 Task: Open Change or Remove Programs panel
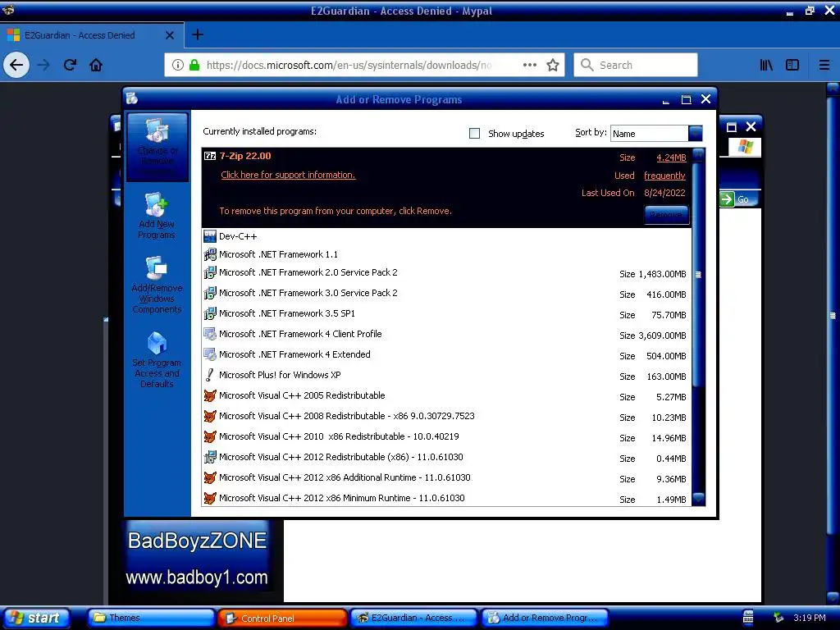pyautogui.click(x=157, y=147)
